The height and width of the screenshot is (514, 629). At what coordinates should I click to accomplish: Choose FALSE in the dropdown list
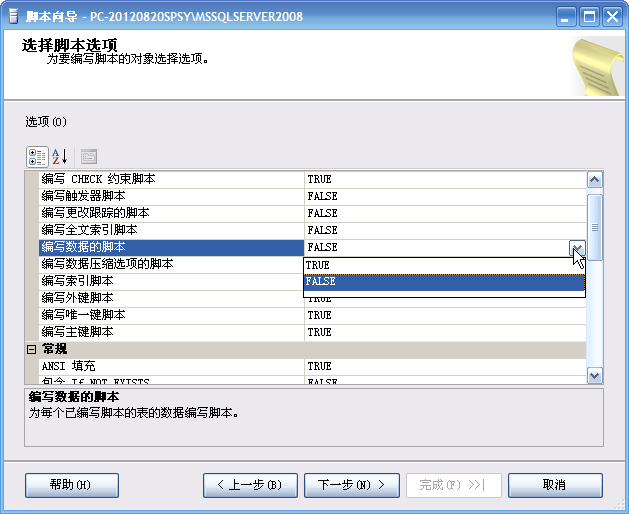click(444, 282)
